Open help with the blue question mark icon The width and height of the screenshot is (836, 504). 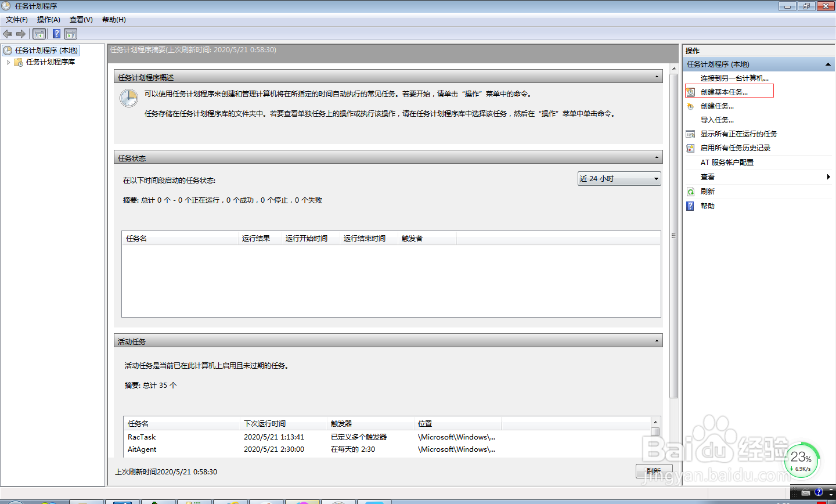[x=56, y=34]
